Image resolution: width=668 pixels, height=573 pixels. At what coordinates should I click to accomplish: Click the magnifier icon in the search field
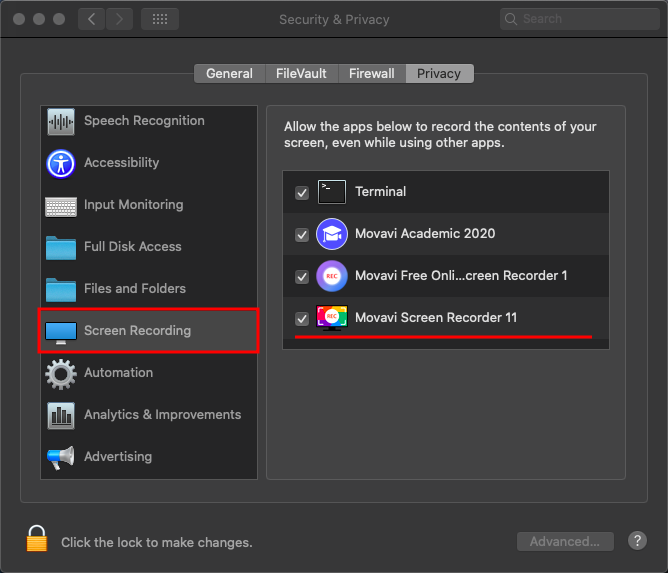(511, 19)
